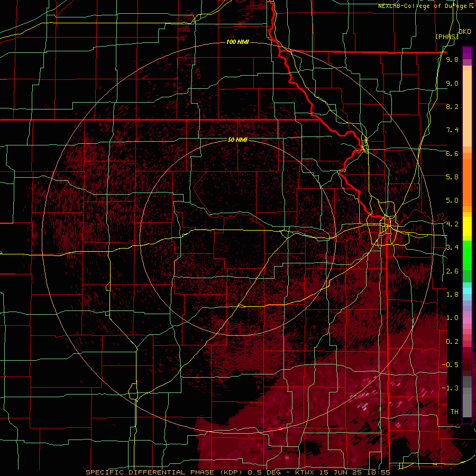Click the 6.6 legend value

tap(452, 153)
